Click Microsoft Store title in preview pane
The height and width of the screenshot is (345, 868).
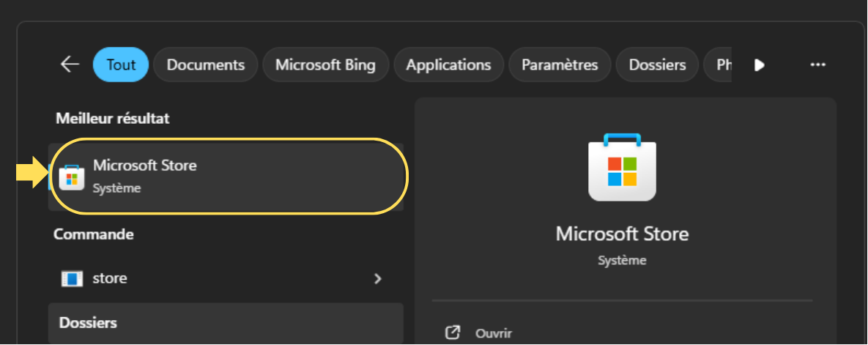[x=622, y=234]
